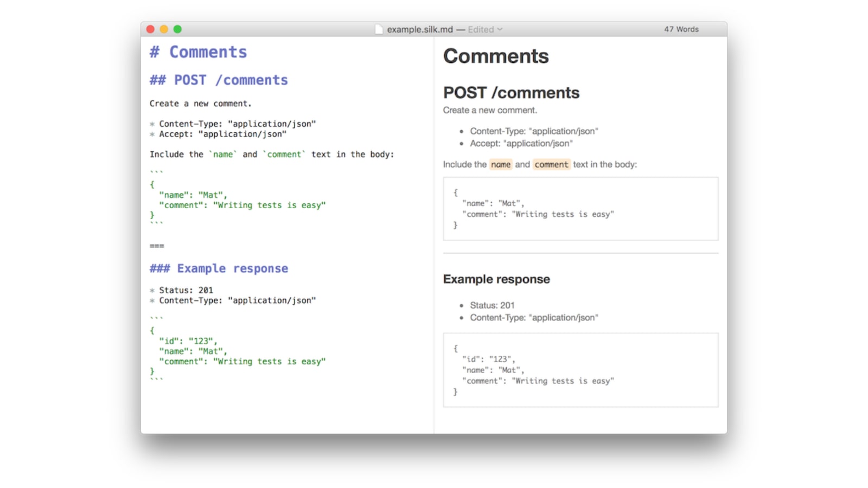Click the 47 Words counter
Viewport: 868px width, 488px height.
[681, 29]
